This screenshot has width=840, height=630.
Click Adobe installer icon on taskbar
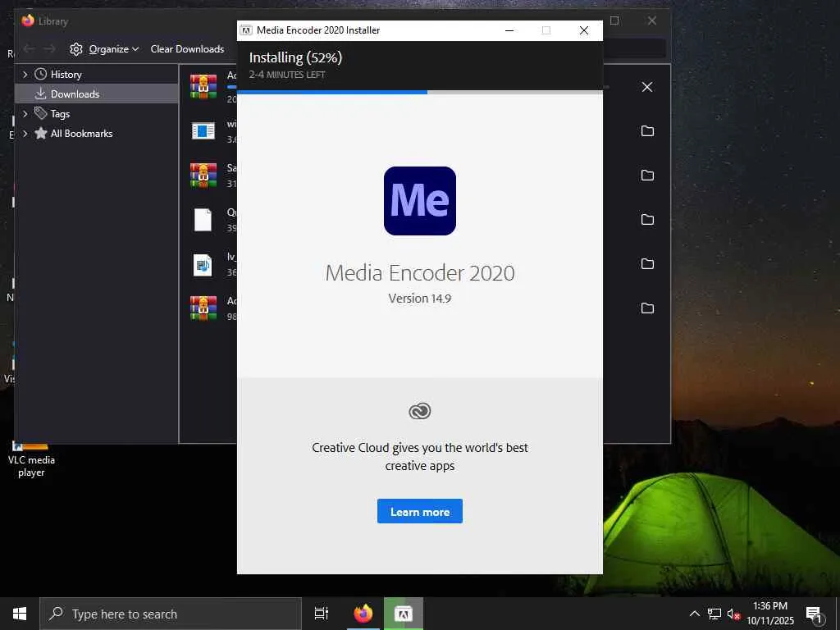[x=404, y=614]
